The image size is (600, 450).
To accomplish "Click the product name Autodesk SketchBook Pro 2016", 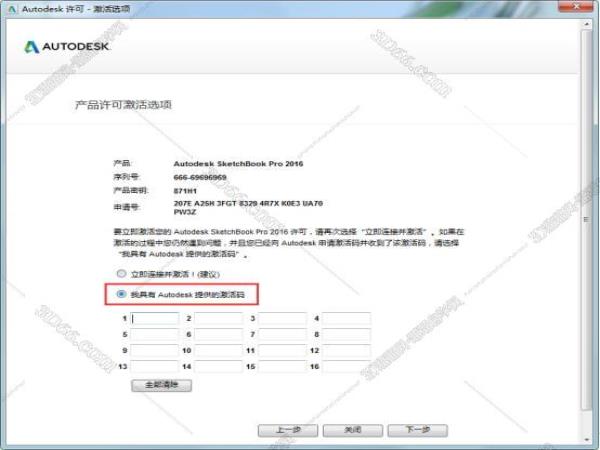I will (x=238, y=164).
